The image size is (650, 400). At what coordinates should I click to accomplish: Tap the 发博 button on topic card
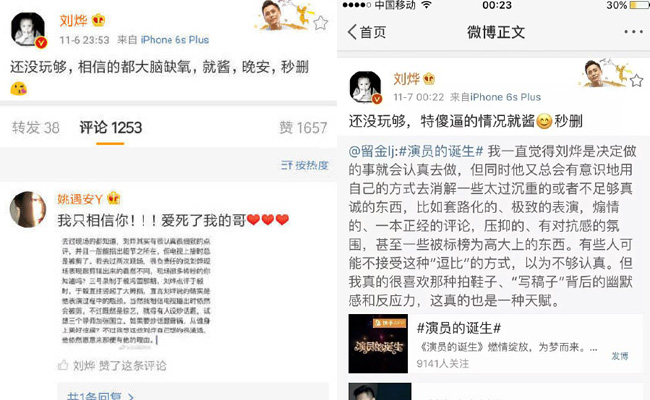(x=620, y=356)
